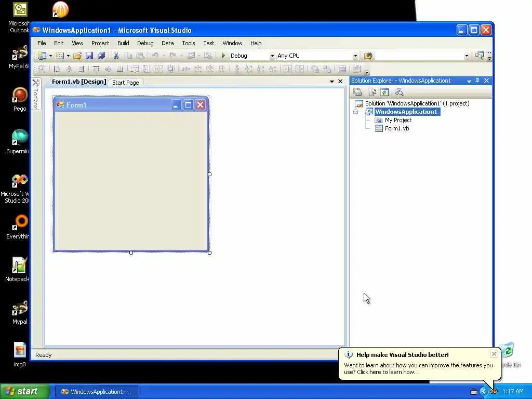This screenshot has height=399, width=532.
Task: Click the Align Middles layout icon
Action: 108,69
